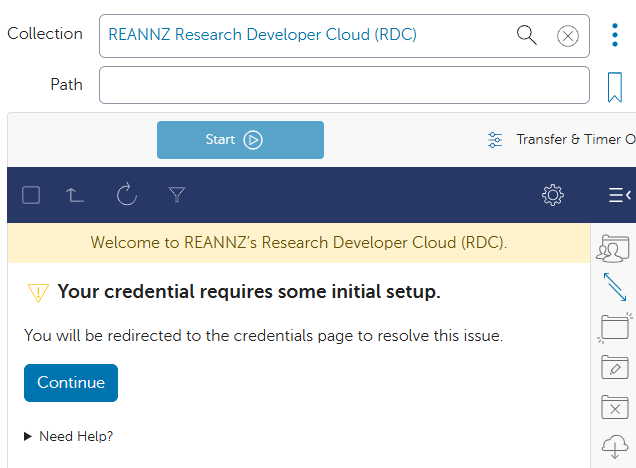Click the Delete Selected folder X icon

[x=615, y=407]
